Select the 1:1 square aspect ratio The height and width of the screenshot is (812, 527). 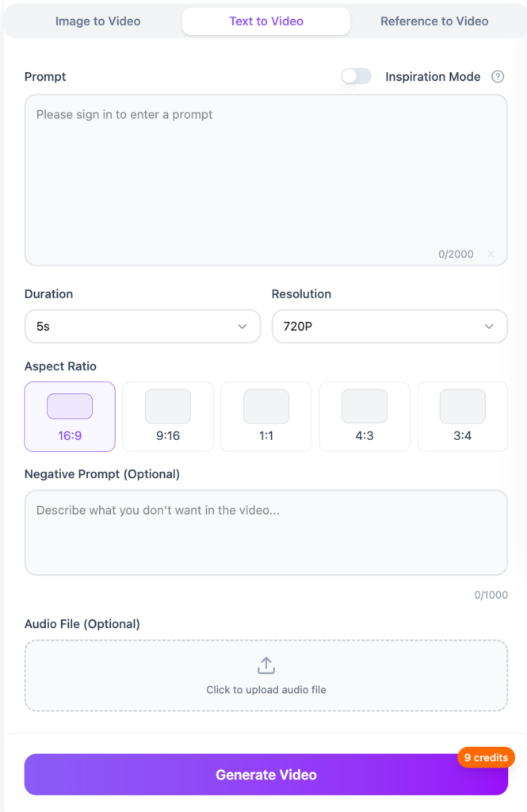[266, 416]
